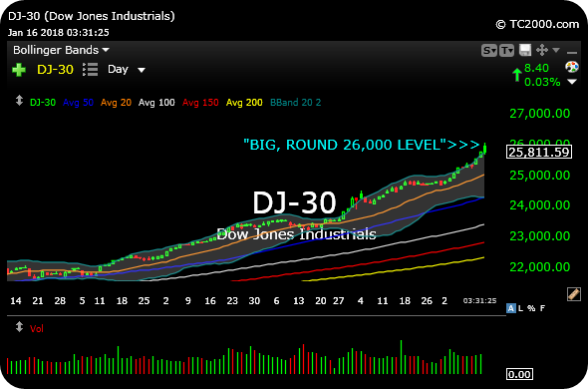Click the Avg 100 legend label
The width and height of the screenshot is (588, 389).
click(156, 102)
